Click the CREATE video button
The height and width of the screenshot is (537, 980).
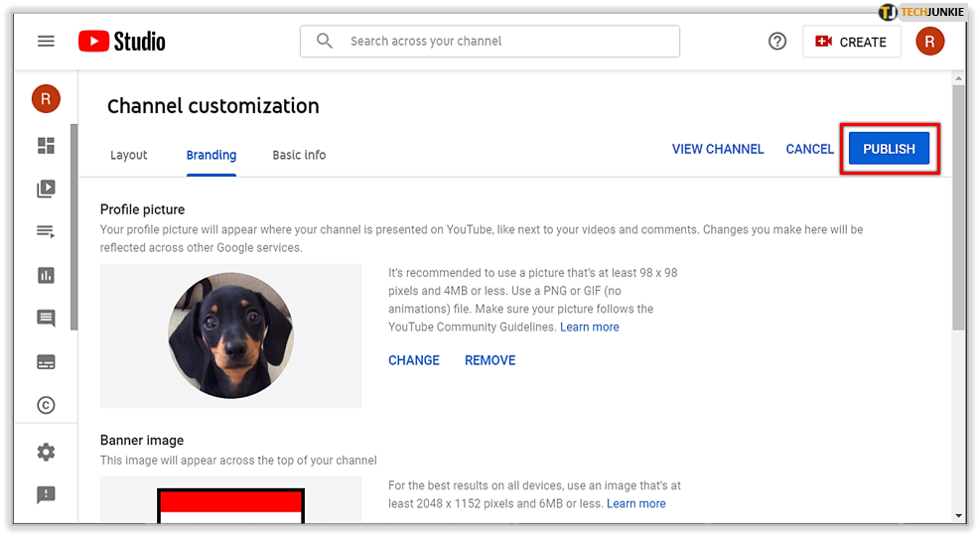coord(851,42)
